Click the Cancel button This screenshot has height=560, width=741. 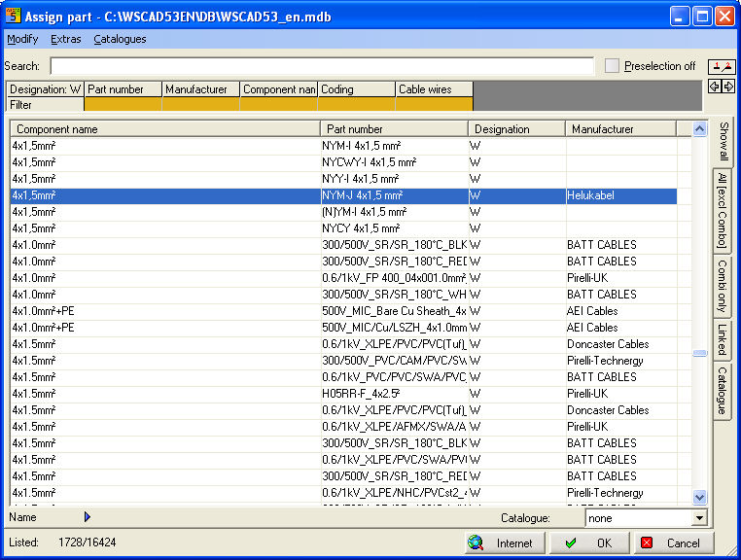674,543
